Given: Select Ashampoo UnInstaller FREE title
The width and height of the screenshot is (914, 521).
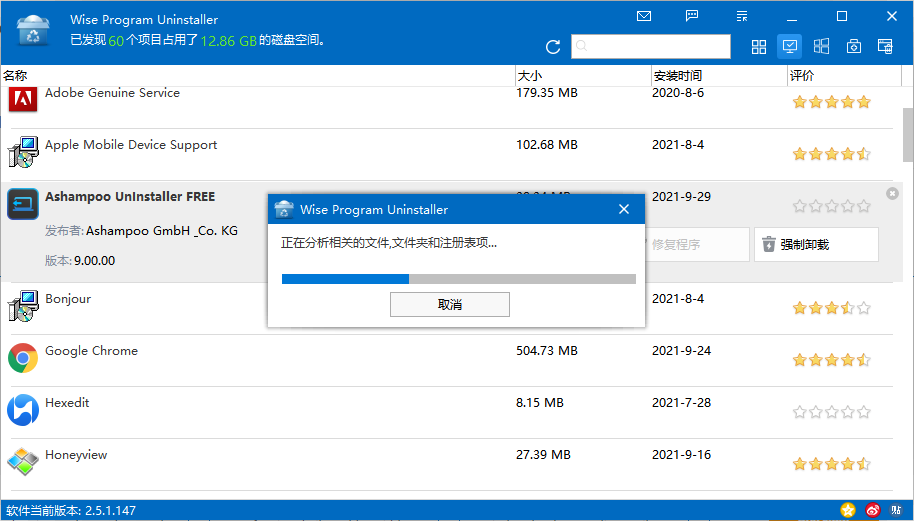Looking at the screenshot, I should click(130, 196).
